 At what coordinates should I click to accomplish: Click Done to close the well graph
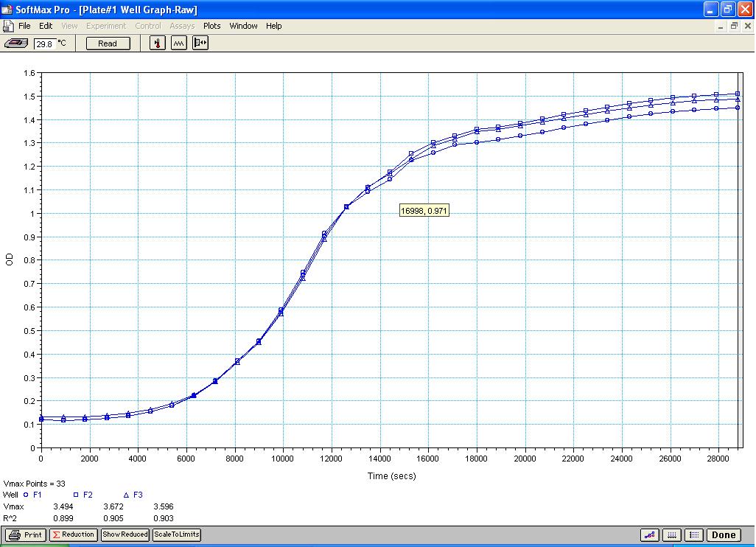pyautogui.click(x=724, y=535)
